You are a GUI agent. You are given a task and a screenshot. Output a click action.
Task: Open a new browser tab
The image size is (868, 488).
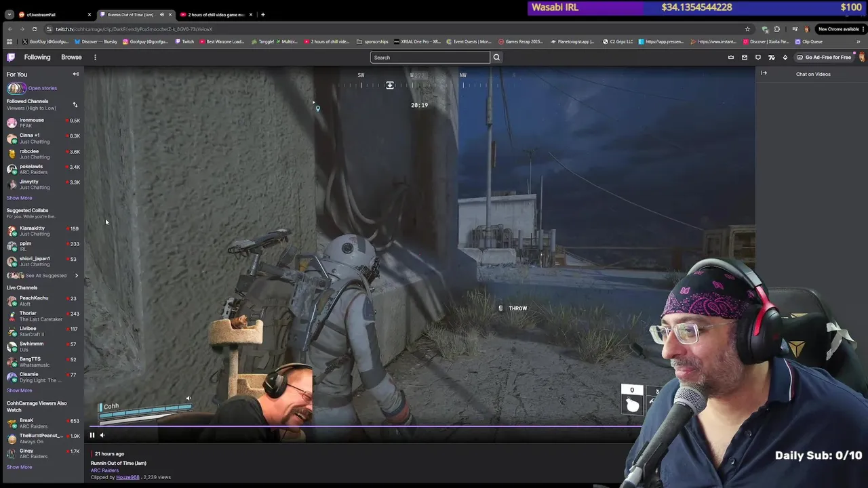coord(263,14)
